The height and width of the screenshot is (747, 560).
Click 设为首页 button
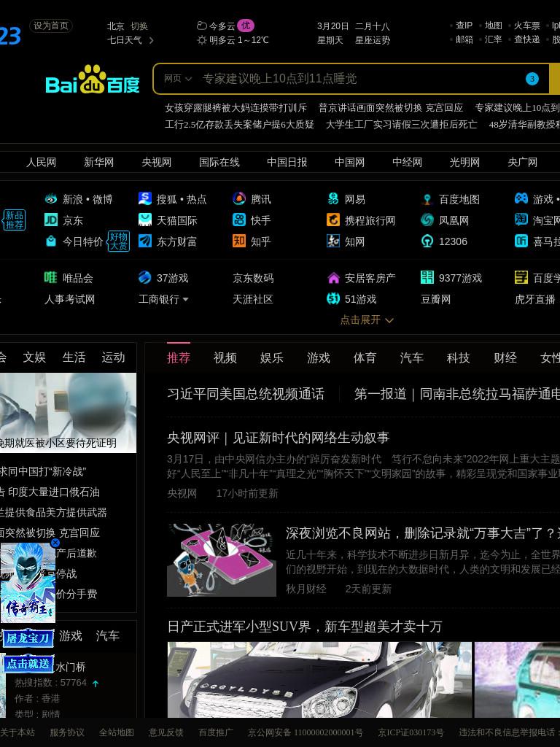51,26
